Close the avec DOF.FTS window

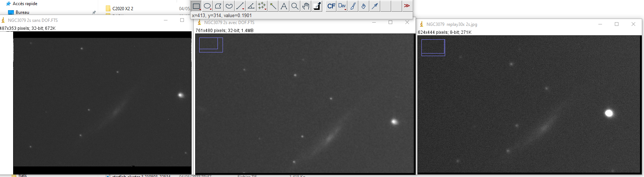click(x=407, y=22)
